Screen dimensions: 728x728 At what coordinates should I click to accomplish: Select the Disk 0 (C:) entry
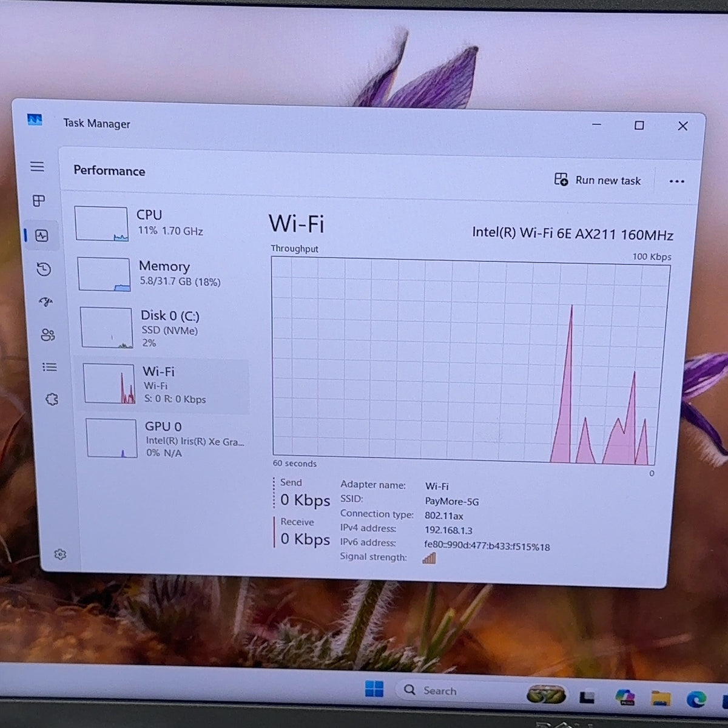[x=163, y=328]
